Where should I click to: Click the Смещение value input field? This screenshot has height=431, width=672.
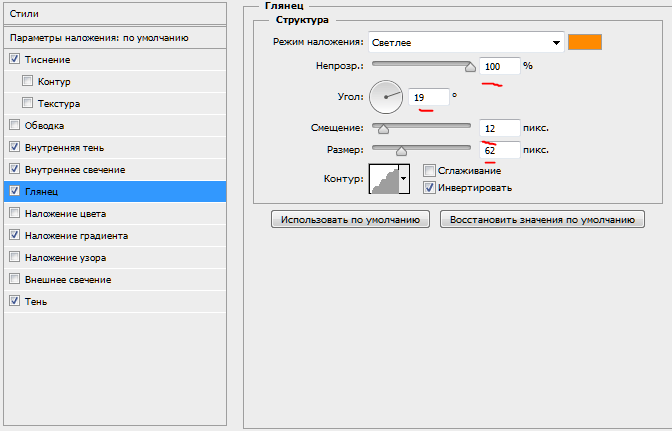pyautogui.click(x=499, y=128)
